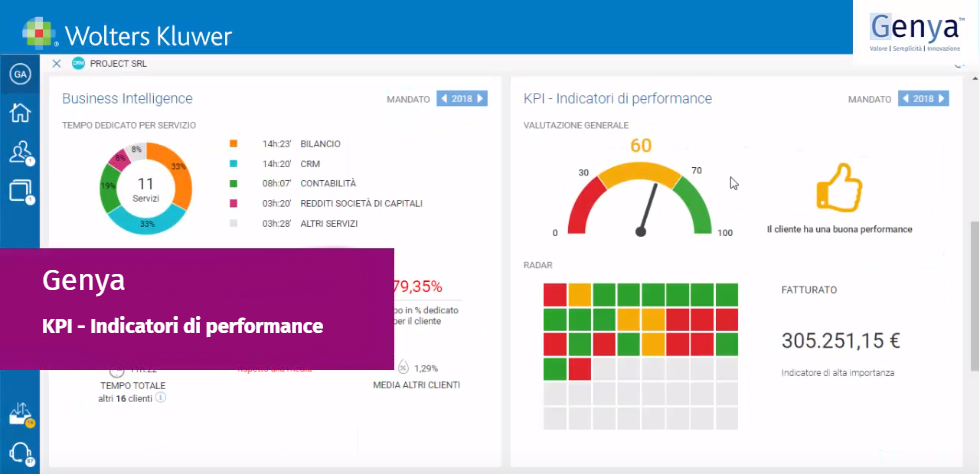Click the green cell in radar fourth row
This screenshot has height=474, width=980.
point(555,368)
